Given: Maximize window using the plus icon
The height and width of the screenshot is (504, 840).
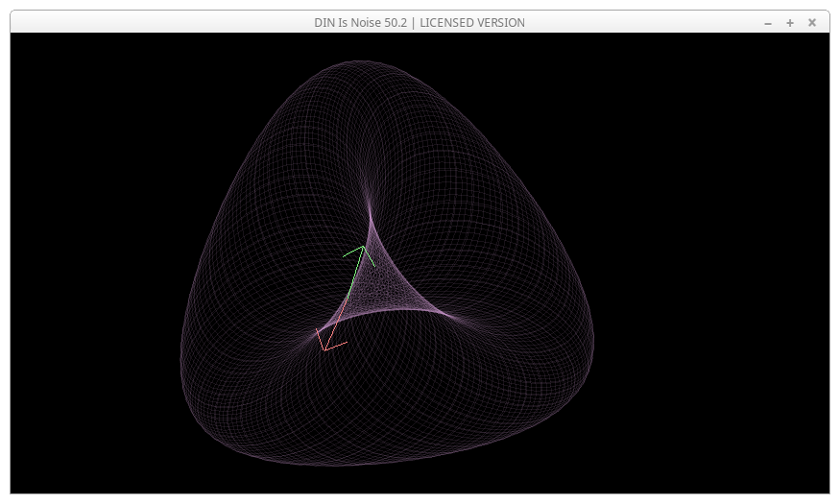Looking at the screenshot, I should pyautogui.click(x=790, y=22).
